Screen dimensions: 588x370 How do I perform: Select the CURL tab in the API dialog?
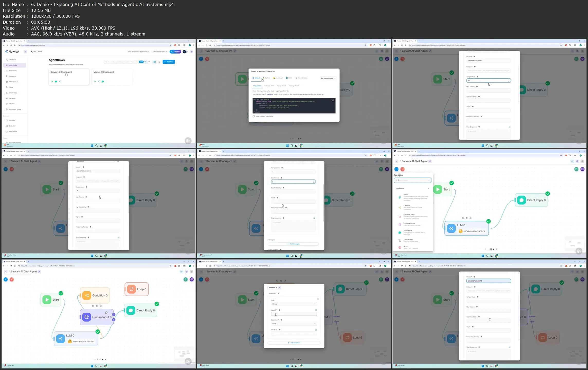point(289,78)
